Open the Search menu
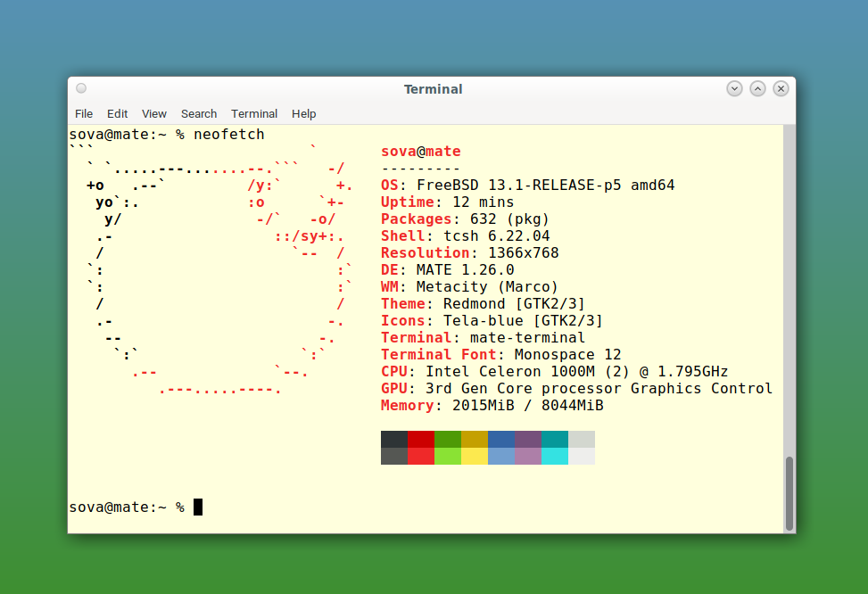Screen dimensions: 868x594 click(199, 113)
